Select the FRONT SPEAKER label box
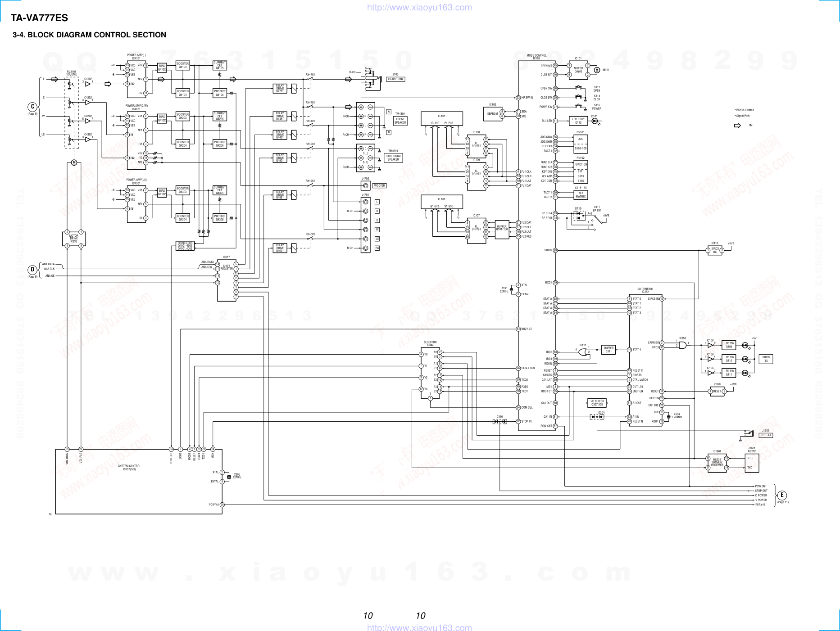The height and width of the screenshot is (631, 840). (x=400, y=121)
